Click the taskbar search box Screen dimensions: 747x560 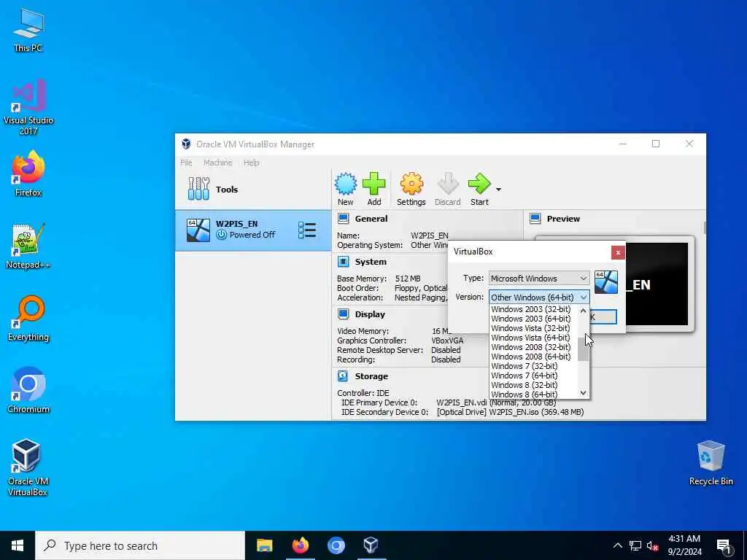pyautogui.click(x=140, y=545)
